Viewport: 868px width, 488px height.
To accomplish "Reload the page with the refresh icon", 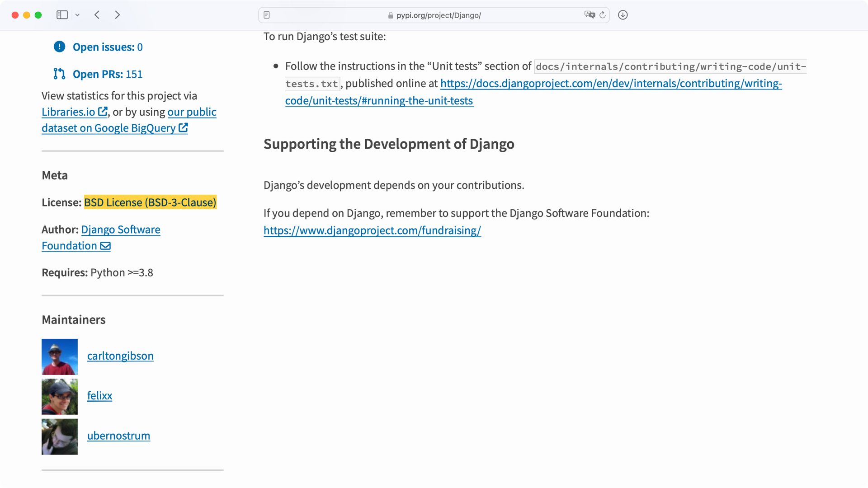I will click(603, 15).
